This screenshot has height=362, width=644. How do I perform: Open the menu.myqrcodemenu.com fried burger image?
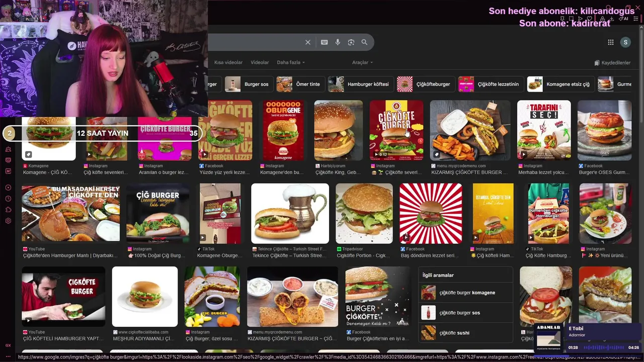pos(470,130)
